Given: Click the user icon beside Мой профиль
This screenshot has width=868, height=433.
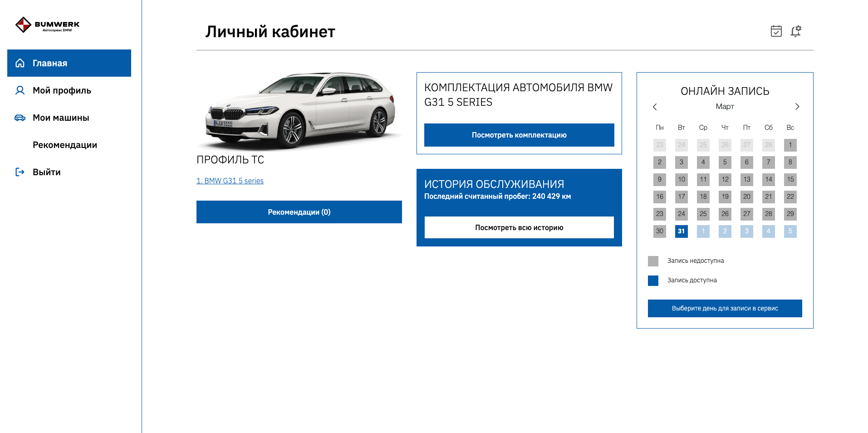Looking at the screenshot, I should (x=20, y=90).
